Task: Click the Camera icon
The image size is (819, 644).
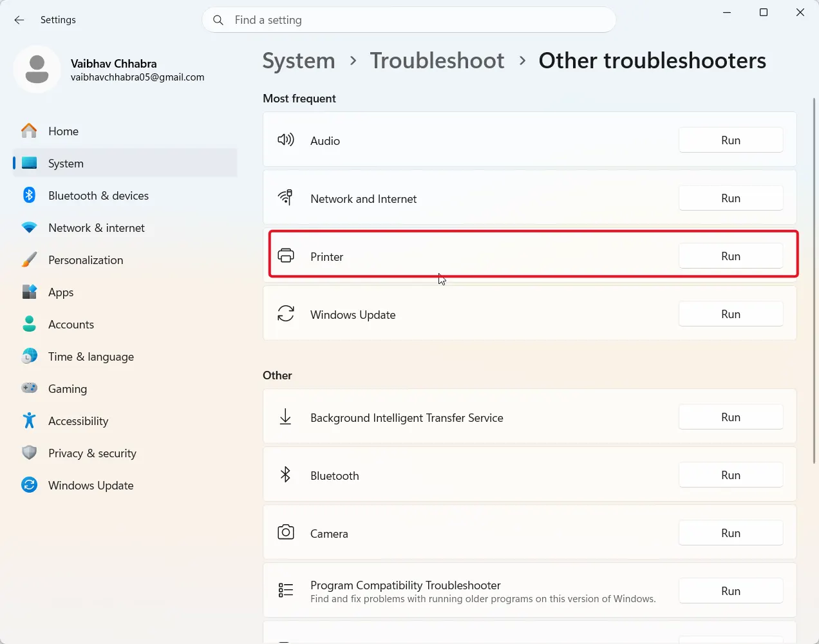Action: (285, 532)
